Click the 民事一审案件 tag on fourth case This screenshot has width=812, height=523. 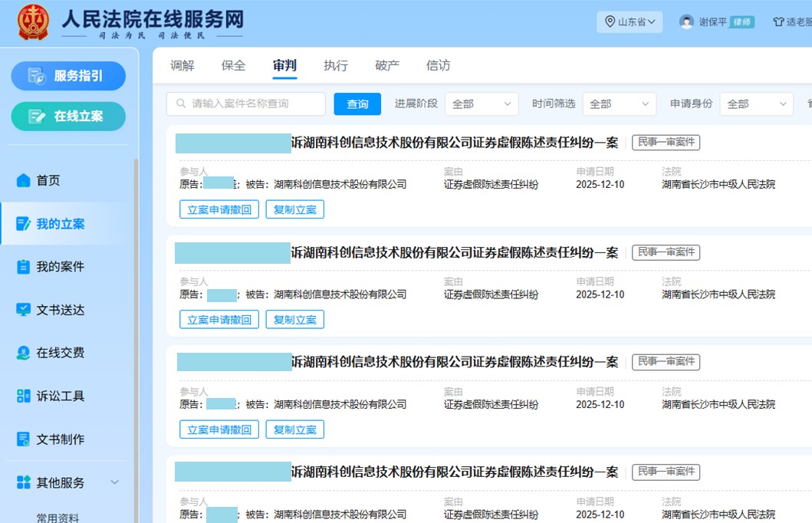pos(666,472)
